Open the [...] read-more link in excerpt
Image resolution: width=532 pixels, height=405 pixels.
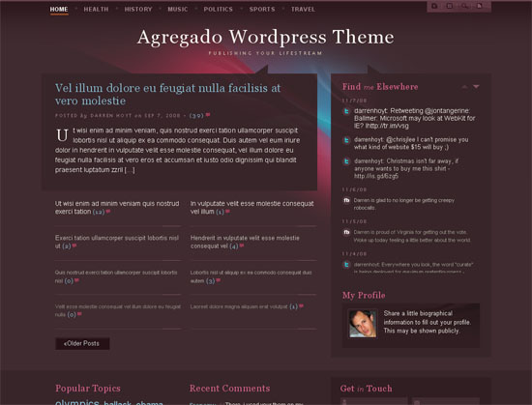pyautogui.click(x=130, y=170)
